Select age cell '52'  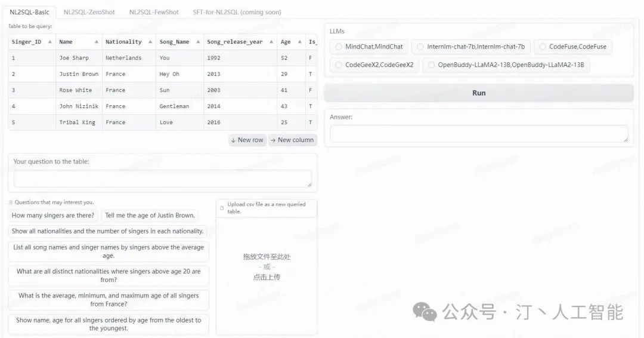[x=291, y=58]
